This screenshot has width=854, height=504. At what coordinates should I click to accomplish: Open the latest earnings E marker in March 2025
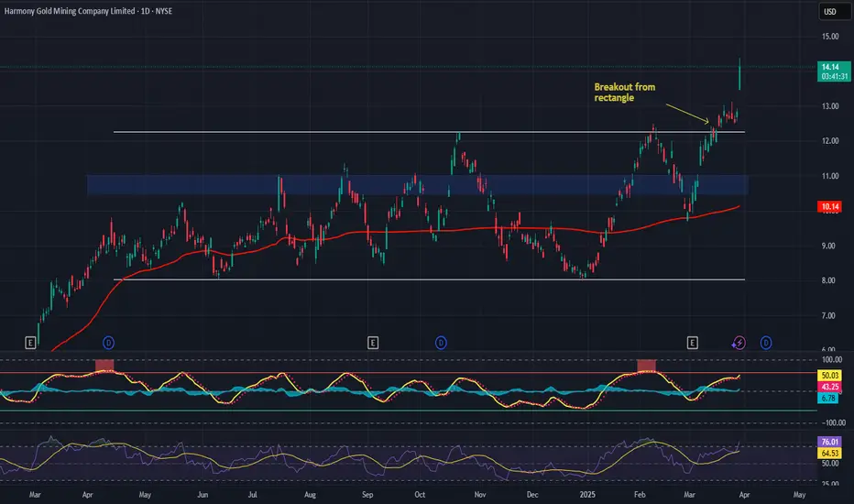coord(692,343)
